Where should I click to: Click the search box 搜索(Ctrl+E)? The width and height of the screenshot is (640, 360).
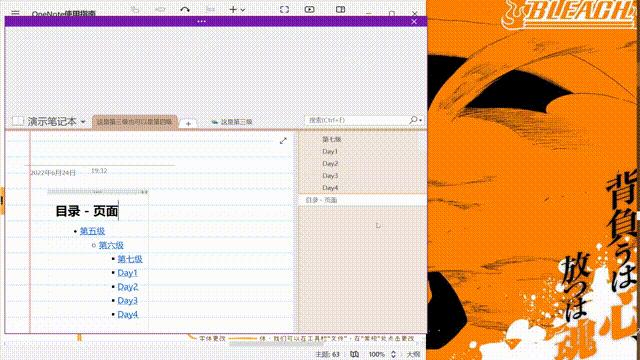(357, 120)
